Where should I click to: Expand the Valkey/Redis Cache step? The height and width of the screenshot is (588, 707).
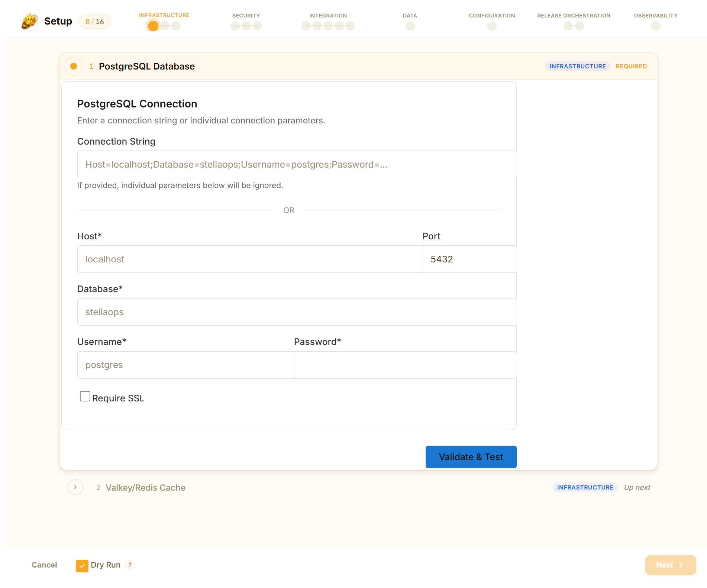tap(75, 487)
